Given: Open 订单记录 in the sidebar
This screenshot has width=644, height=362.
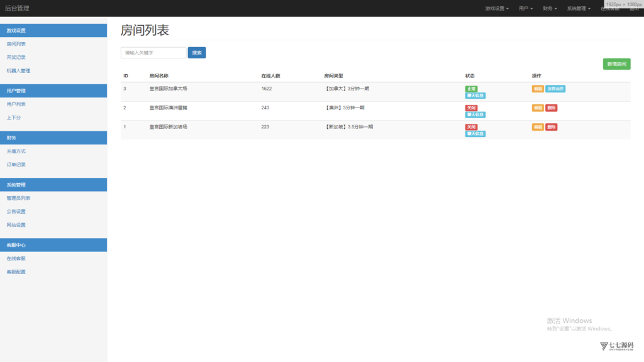Looking at the screenshot, I should [x=16, y=164].
